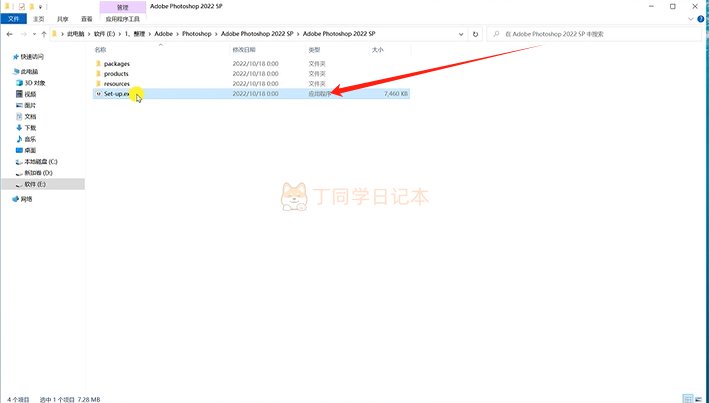Click the chevron after 此电脑 in breadcrumb
This screenshot has width=709, height=403.
89,34
